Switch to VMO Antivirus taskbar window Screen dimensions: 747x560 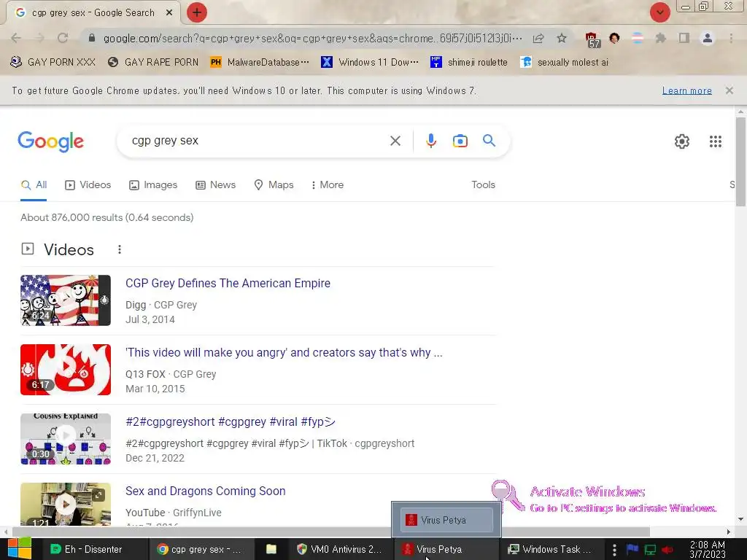339,549
